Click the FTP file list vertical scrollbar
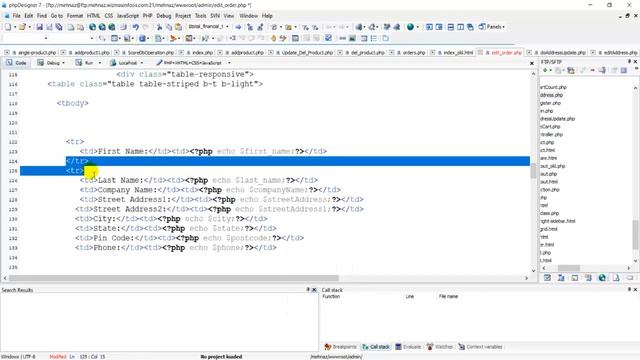 point(636,234)
